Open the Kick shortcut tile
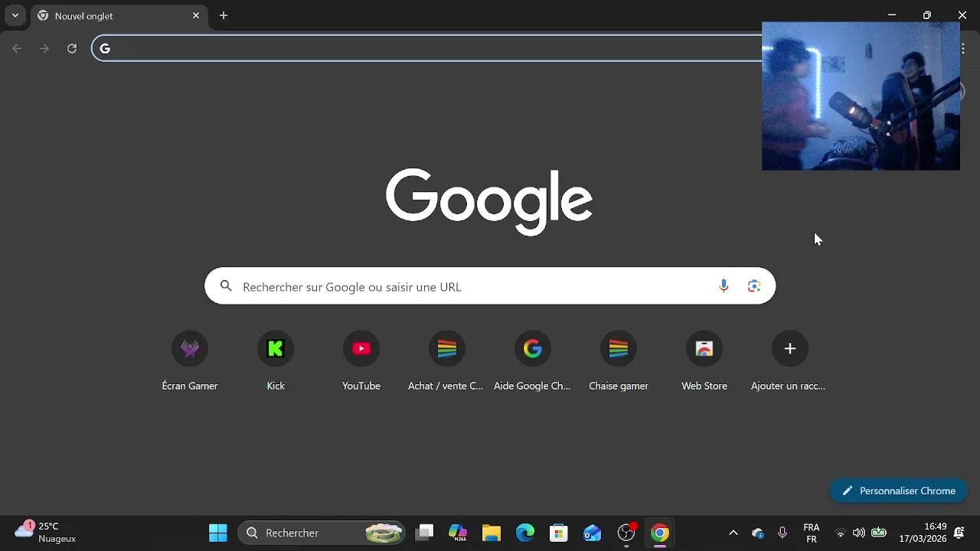This screenshot has height=551, width=980. 276,361
